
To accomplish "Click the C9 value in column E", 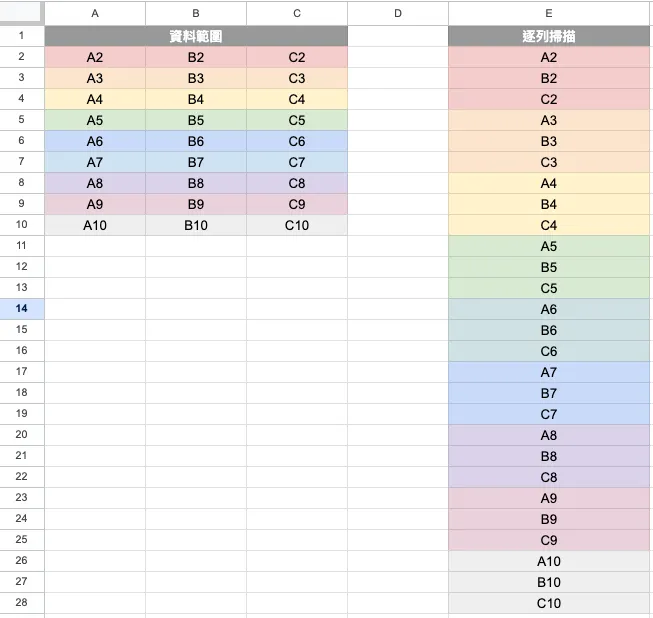I will [549, 540].
